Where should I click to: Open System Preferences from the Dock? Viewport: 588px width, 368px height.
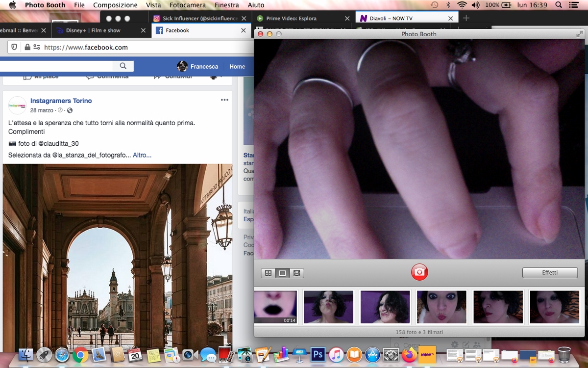click(x=391, y=355)
